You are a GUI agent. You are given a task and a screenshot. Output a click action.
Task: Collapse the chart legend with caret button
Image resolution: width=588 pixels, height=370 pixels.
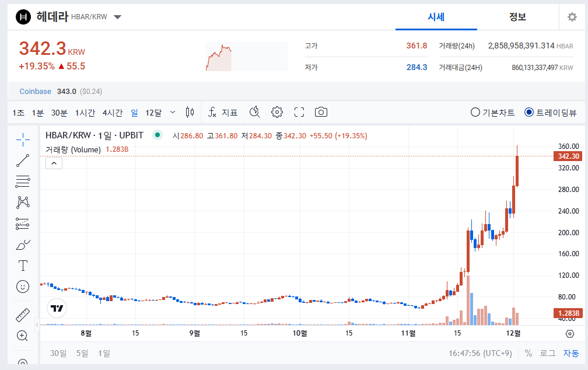pyautogui.click(x=54, y=163)
